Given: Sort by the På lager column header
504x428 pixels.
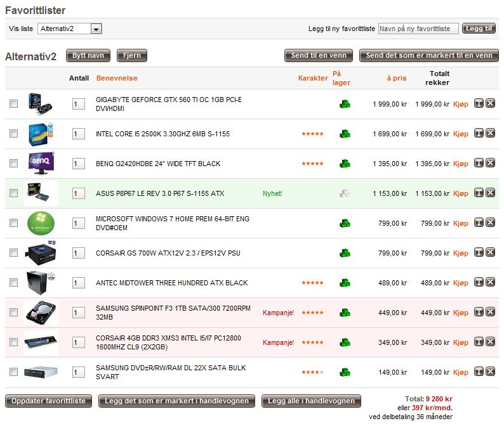Looking at the screenshot, I should click(341, 78).
